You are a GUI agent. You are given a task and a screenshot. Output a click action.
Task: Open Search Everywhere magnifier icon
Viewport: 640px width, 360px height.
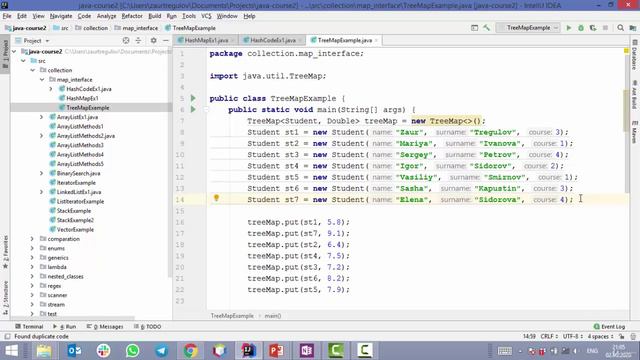[620, 28]
